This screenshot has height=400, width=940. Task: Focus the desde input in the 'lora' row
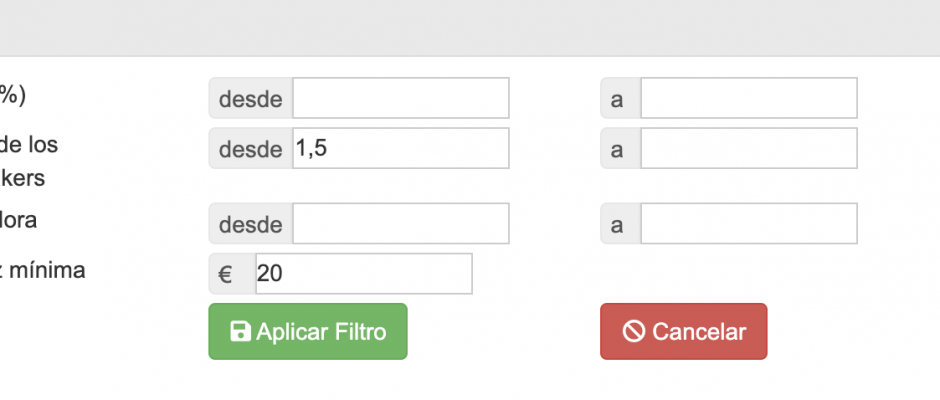[401, 224]
